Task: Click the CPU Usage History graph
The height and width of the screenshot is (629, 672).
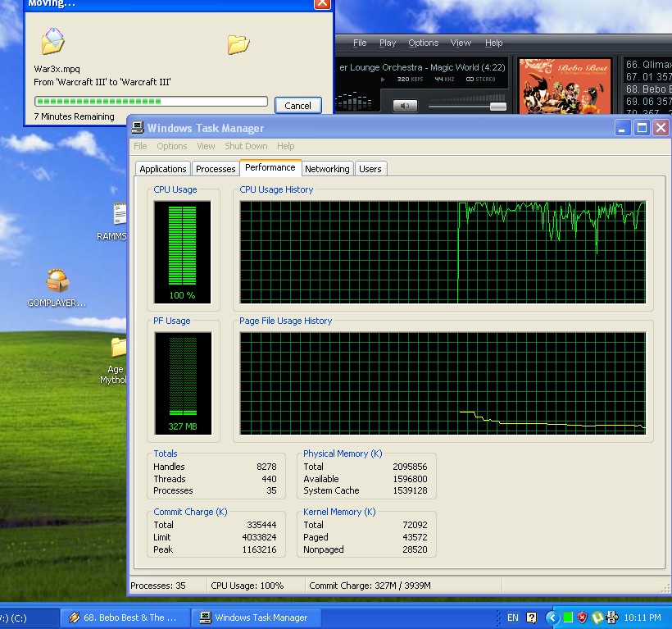Action: point(443,252)
